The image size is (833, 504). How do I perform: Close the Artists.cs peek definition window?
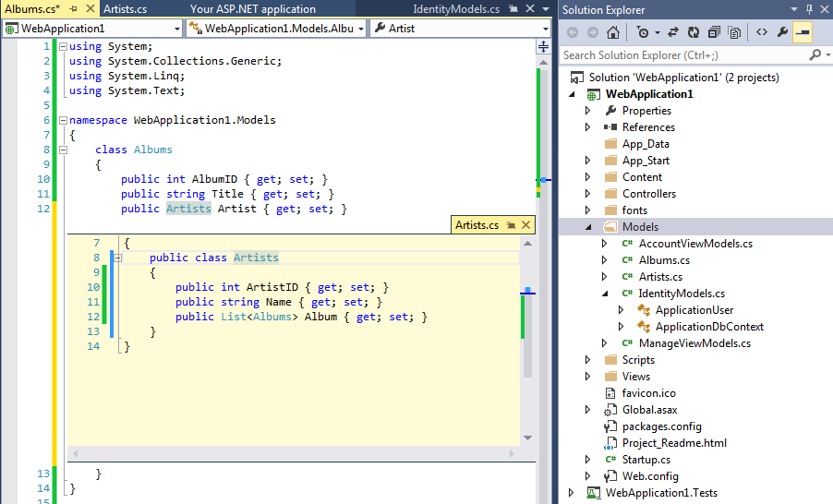(x=526, y=225)
